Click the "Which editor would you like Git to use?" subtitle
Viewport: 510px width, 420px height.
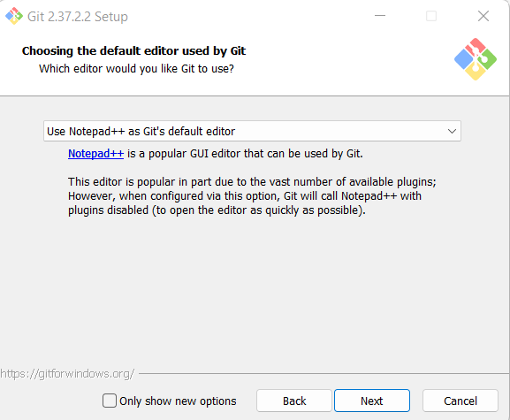click(136, 69)
